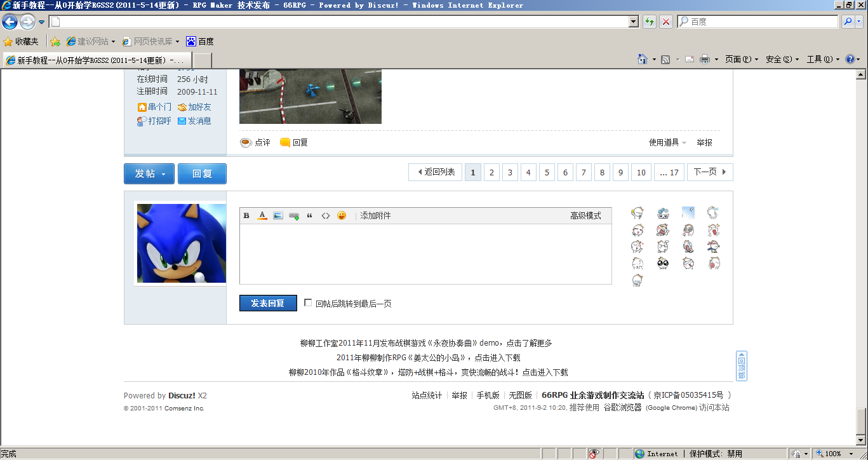Viewport: 868px width, 460px height.
Task: Pick the black big-eyed emoticon from smiley grid
Action: (x=663, y=263)
